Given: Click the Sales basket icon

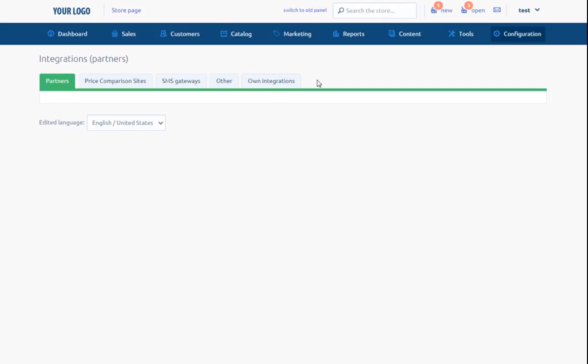Looking at the screenshot, I should pyautogui.click(x=115, y=34).
